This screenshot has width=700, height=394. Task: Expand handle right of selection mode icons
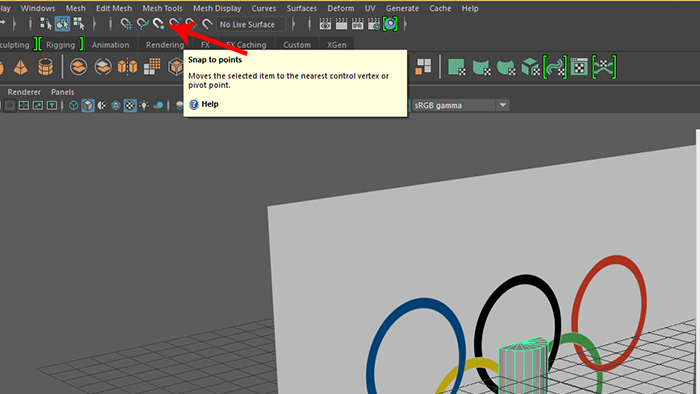(x=94, y=24)
